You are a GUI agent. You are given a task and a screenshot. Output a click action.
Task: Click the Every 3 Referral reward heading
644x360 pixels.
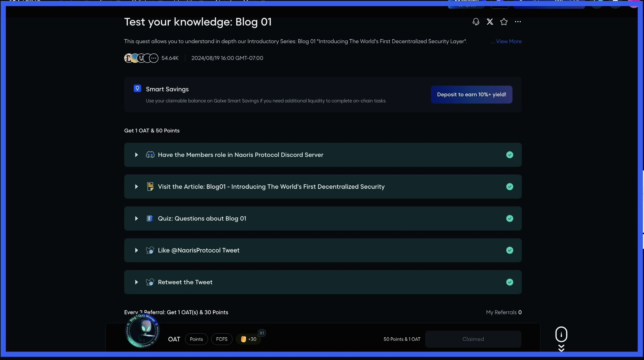176,312
